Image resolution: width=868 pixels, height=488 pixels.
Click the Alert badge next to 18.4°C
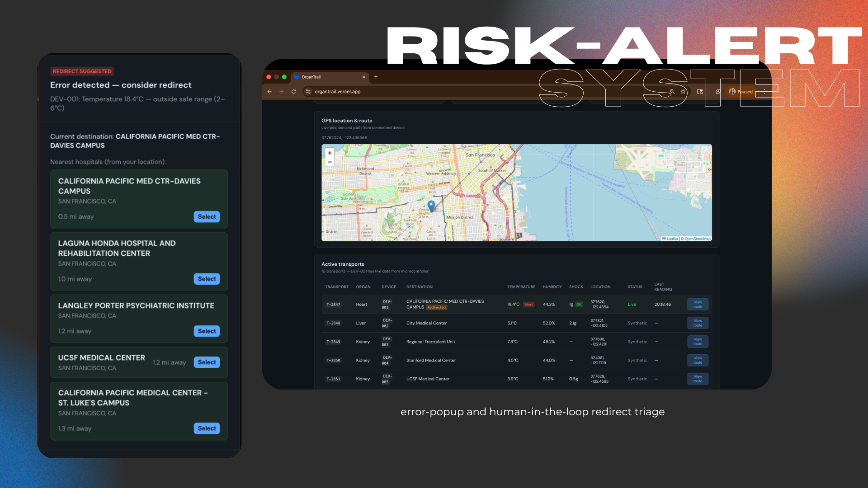pos(528,305)
